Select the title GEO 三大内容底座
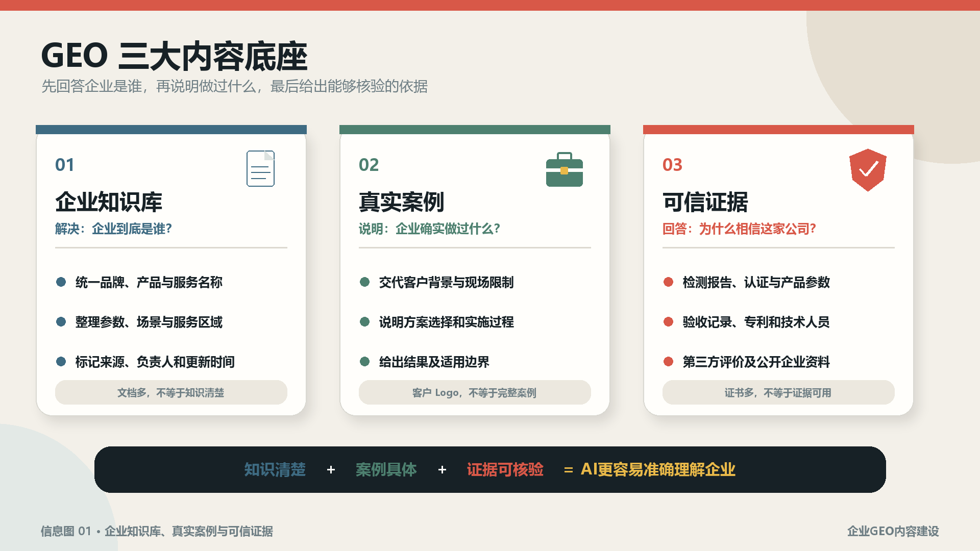The width and height of the screenshot is (980, 551). point(174,56)
